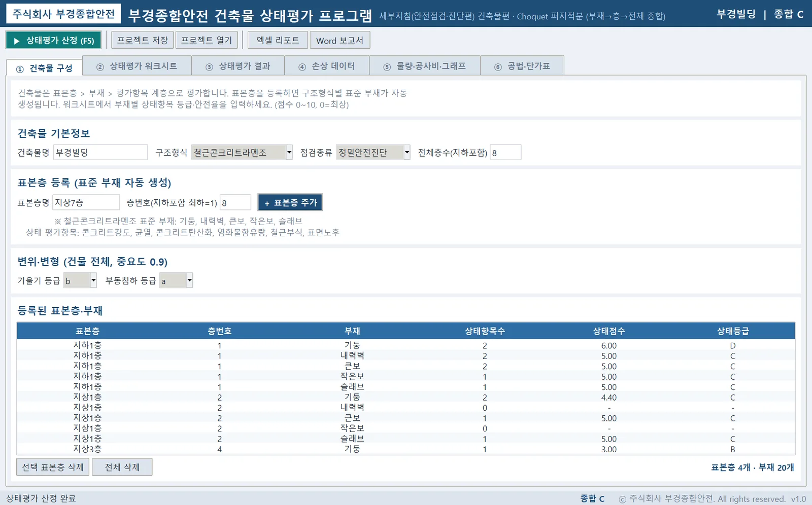Select 지하1층 기둥 row
Screen dimensions: 812x505
406,345
